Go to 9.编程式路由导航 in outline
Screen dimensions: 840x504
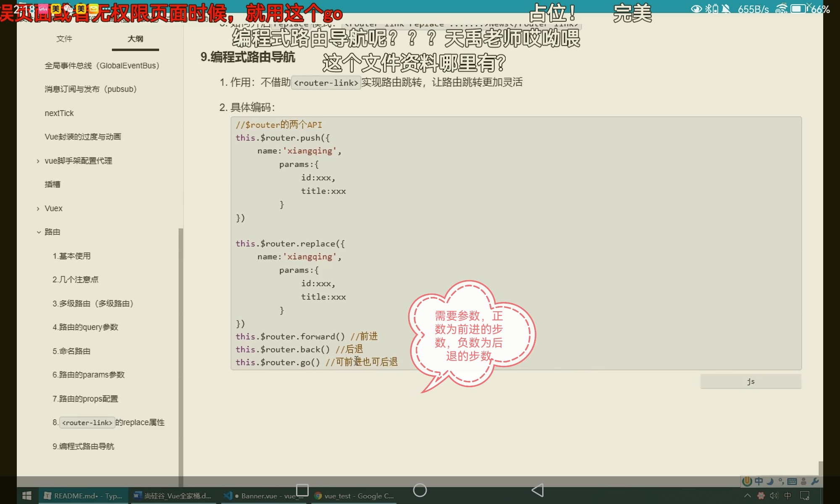(x=83, y=446)
